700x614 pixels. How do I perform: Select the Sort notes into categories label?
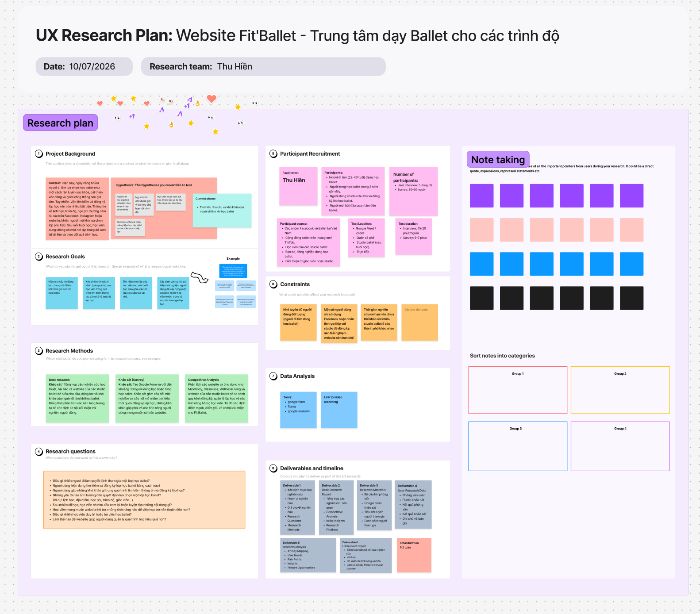coord(502,356)
